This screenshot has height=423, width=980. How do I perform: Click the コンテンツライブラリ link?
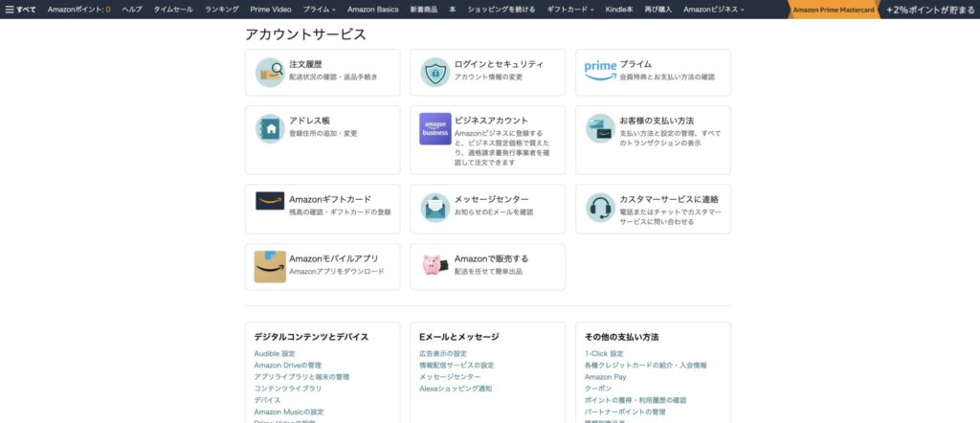coord(287,389)
